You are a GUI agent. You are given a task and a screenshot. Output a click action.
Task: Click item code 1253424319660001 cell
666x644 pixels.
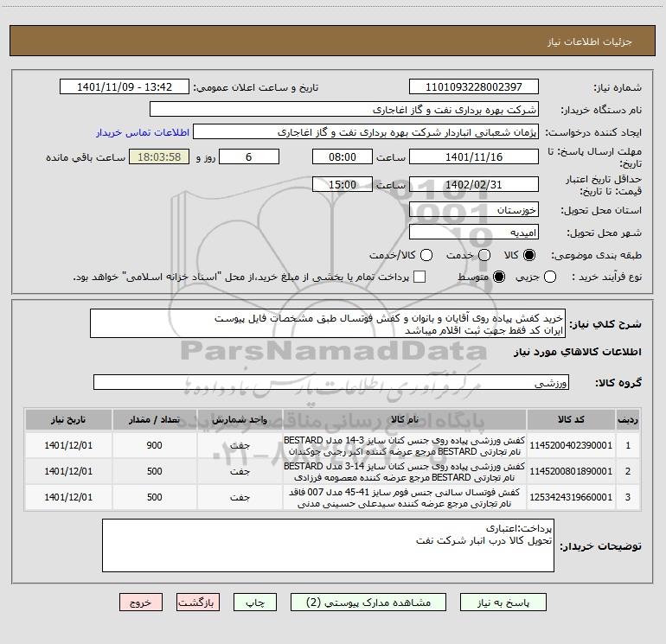point(571,497)
